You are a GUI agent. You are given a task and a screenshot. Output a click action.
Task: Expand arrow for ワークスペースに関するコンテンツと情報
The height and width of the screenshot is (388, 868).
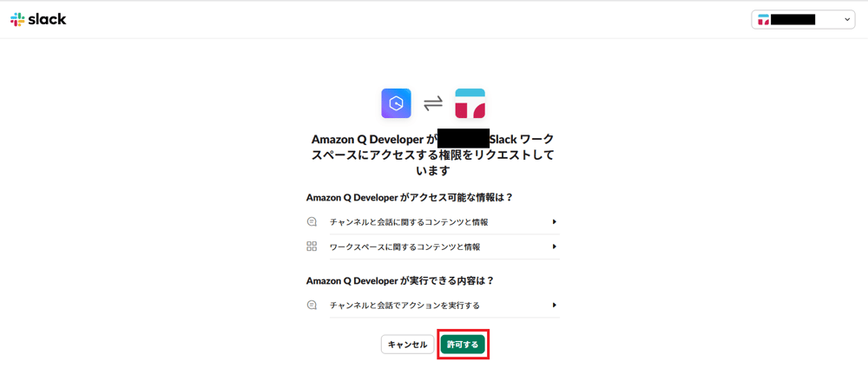pyautogui.click(x=554, y=247)
